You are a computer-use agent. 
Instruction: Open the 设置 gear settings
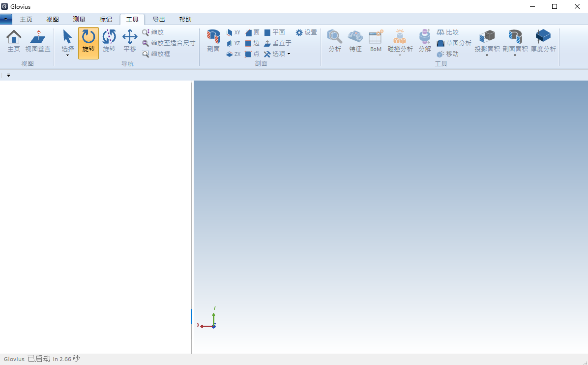coord(306,32)
